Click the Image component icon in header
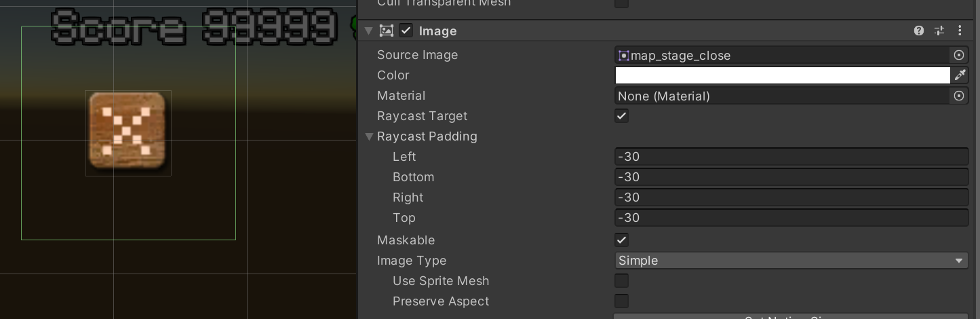This screenshot has width=980, height=319. coord(387,31)
